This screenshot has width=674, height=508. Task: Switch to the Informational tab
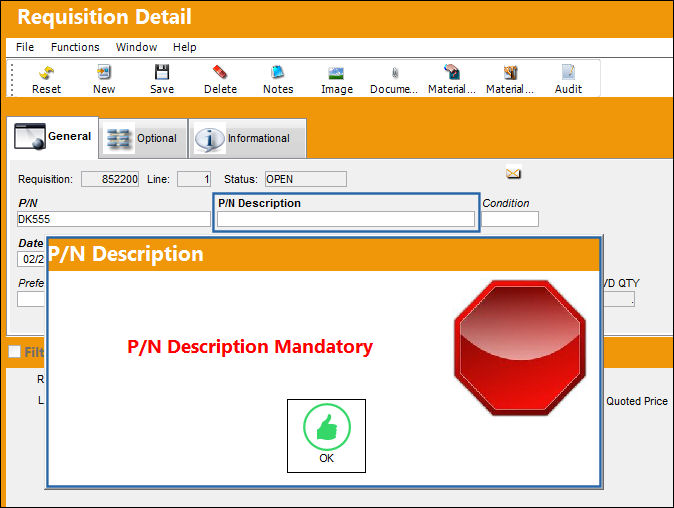[x=248, y=138]
